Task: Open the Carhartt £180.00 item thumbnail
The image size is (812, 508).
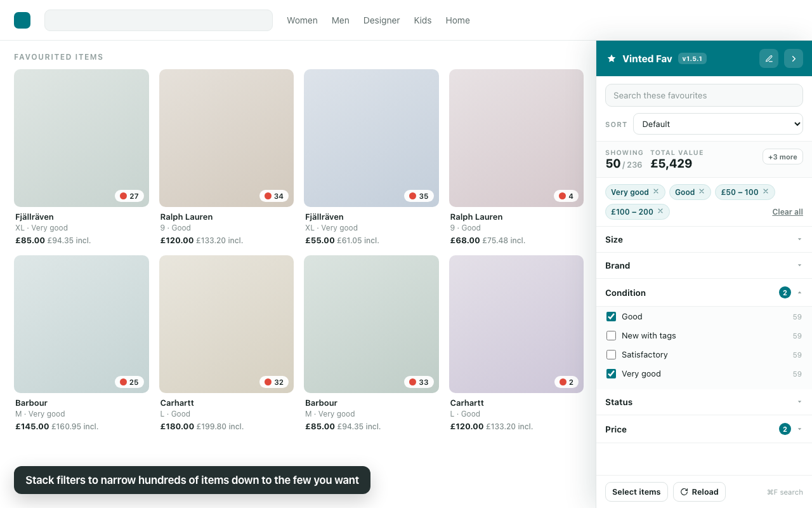Action: [x=226, y=324]
